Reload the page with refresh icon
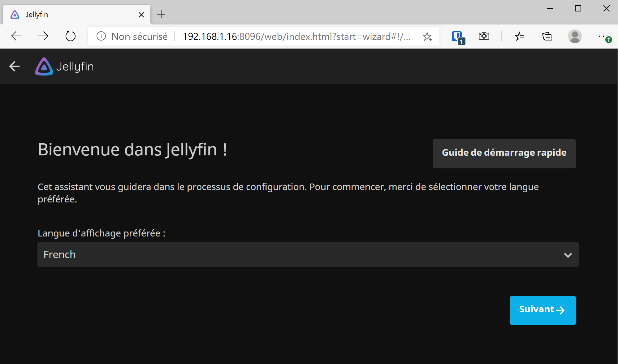618x364 pixels. pyautogui.click(x=71, y=37)
